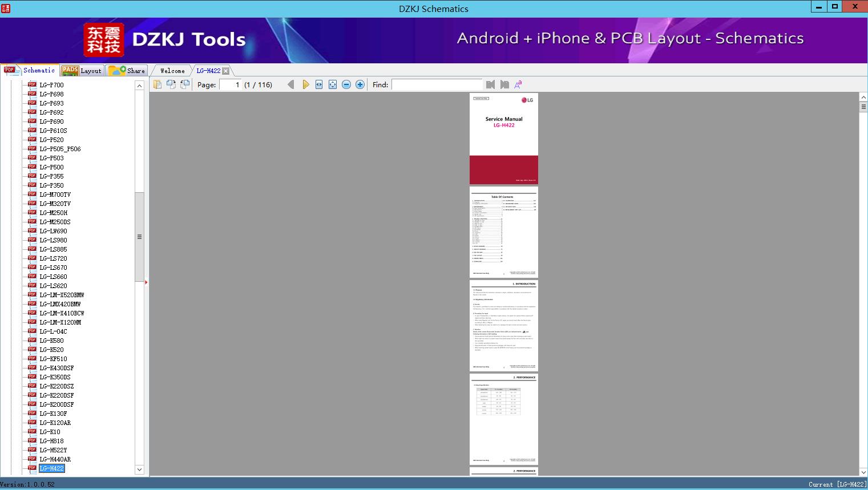Click the Page number input field
Screen dimensions: 868x490
click(231, 84)
